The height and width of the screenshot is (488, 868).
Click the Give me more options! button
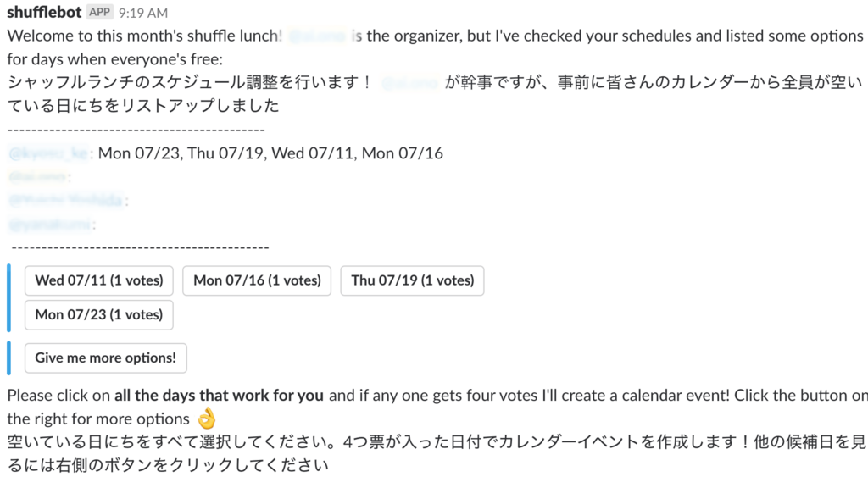(106, 358)
